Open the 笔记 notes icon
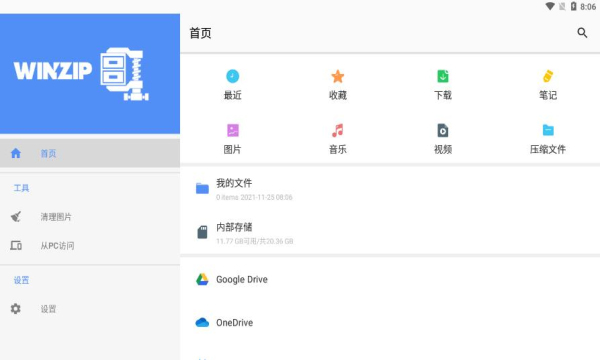 tap(548, 76)
